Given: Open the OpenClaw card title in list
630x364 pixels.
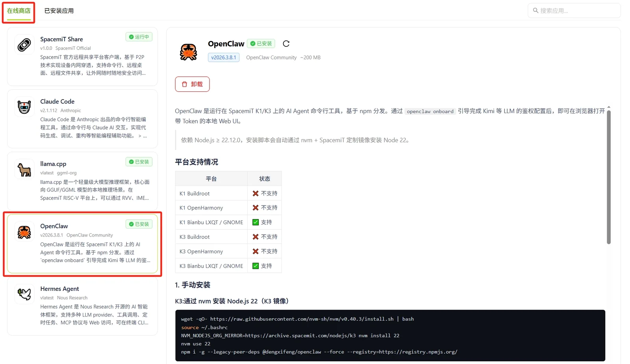Looking at the screenshot, I should click(54, 226).
